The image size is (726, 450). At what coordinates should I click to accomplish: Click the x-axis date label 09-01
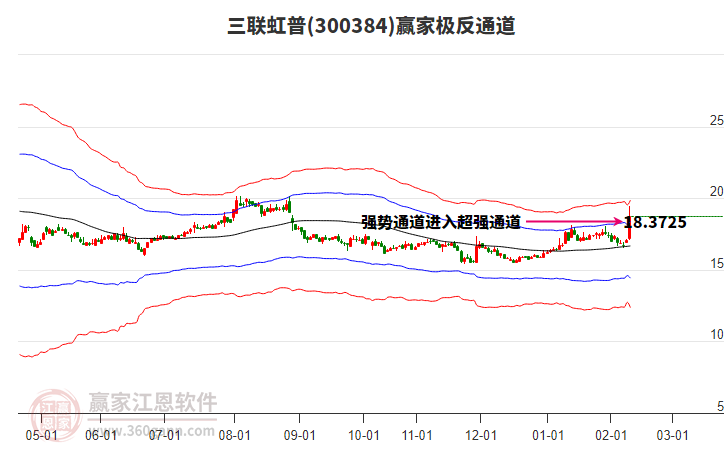coord(300,436)
